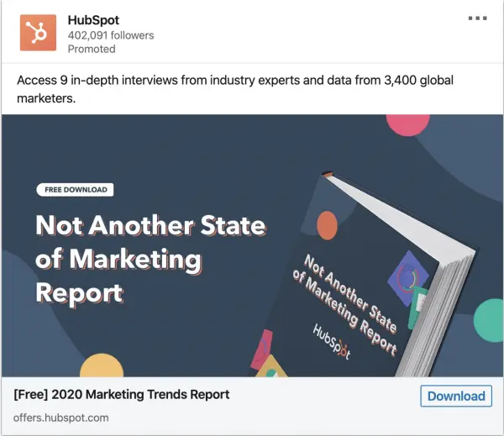Image resolution: width=504 pixels, height=436 pixels.
Task: Click the Download button
Action: coord(456,397)
